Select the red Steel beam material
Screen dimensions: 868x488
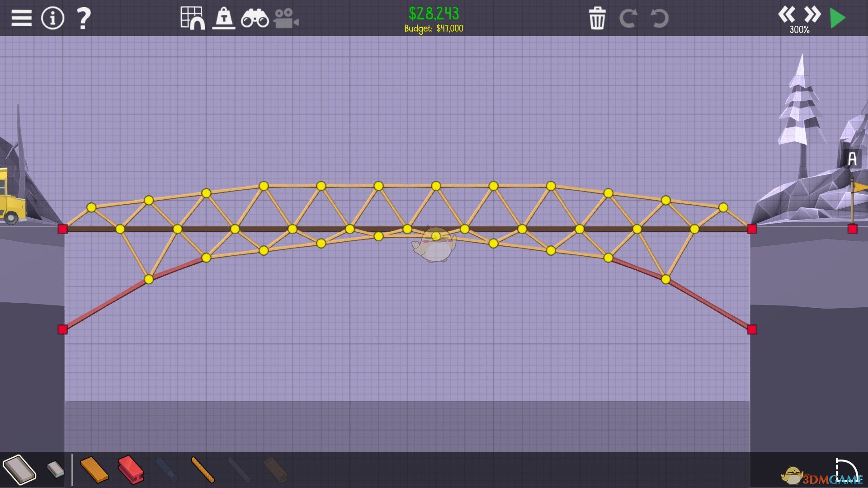[x=131, y=469]
